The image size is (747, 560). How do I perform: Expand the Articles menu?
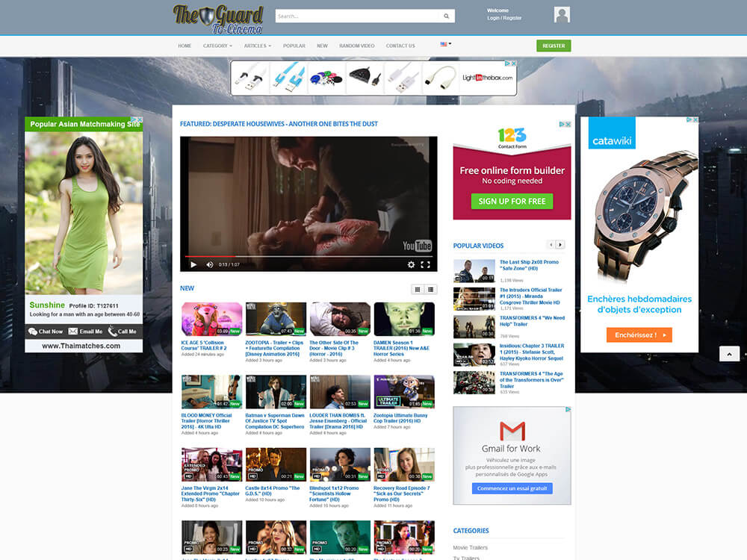pos(257,46)
